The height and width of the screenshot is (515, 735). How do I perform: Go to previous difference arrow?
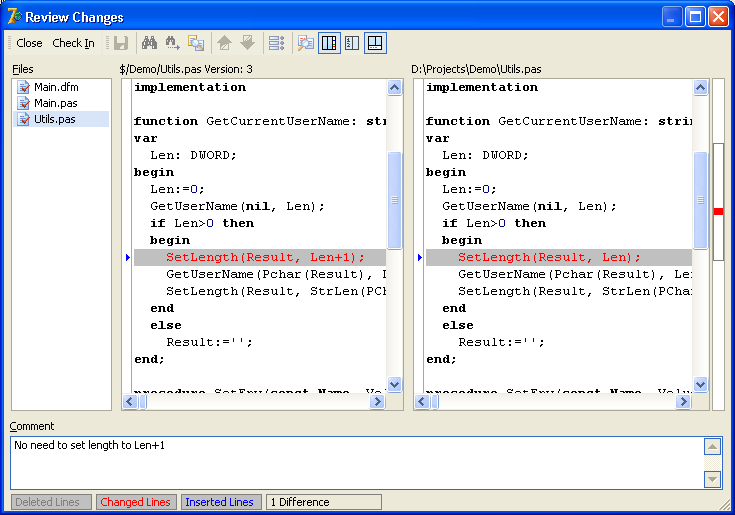coord(225,43)
